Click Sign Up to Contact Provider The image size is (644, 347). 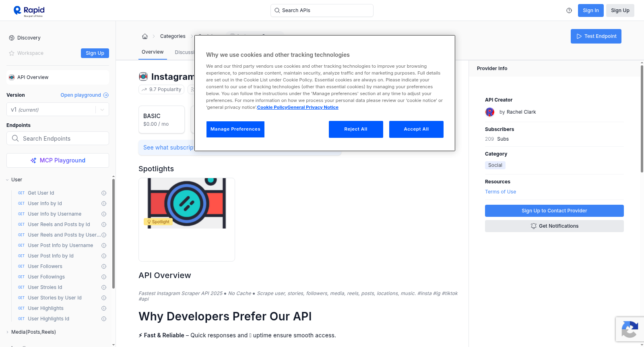click(x=554, y=211)
